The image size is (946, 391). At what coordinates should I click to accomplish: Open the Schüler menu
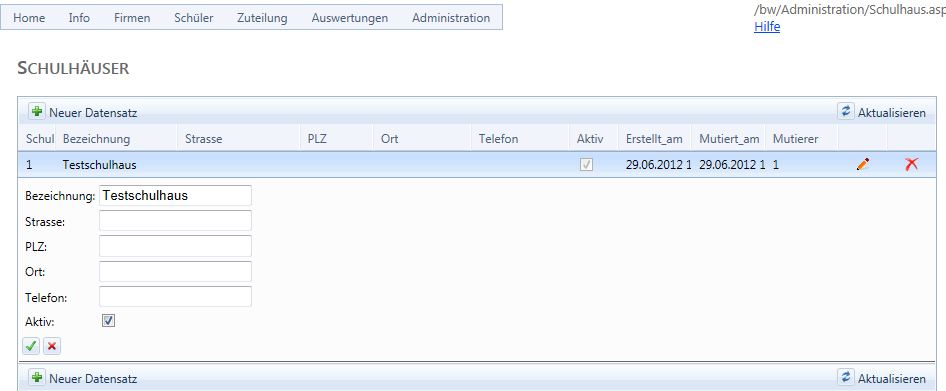coord(194,17)
